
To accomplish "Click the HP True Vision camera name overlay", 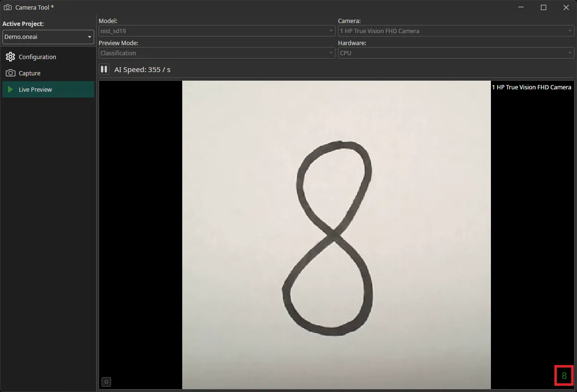I will coord(531,87).
